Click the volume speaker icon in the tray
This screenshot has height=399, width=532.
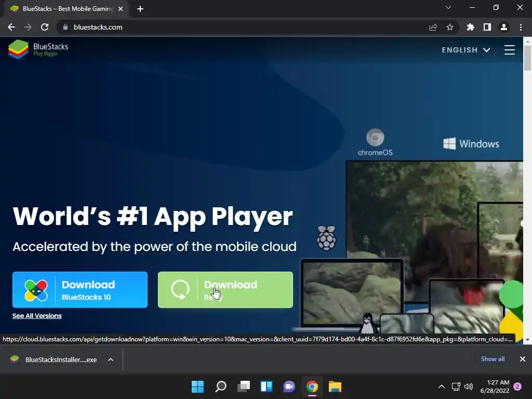469,387
